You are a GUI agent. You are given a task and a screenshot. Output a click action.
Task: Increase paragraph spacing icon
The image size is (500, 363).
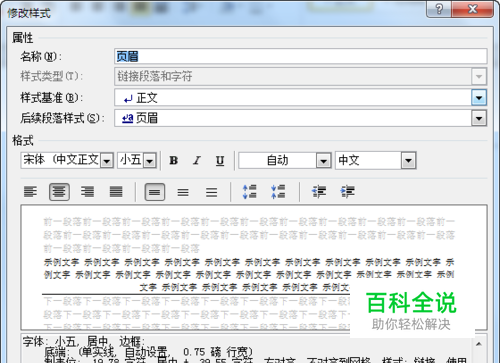[250, 192]
